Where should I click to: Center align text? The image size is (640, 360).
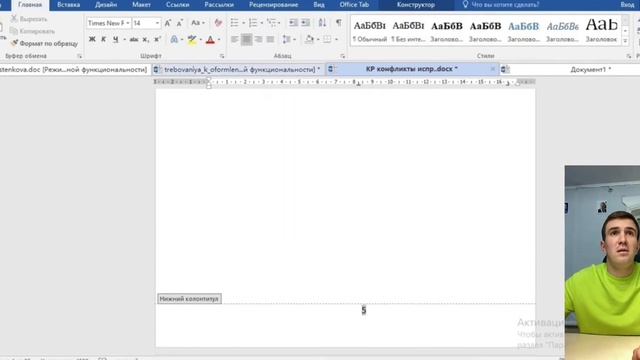[x=246, y=39]
